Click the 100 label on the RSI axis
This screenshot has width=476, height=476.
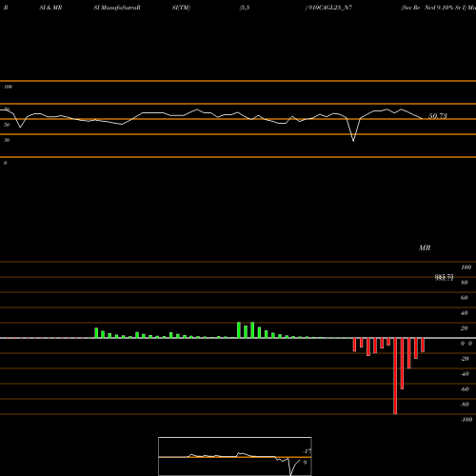point(8,87)
